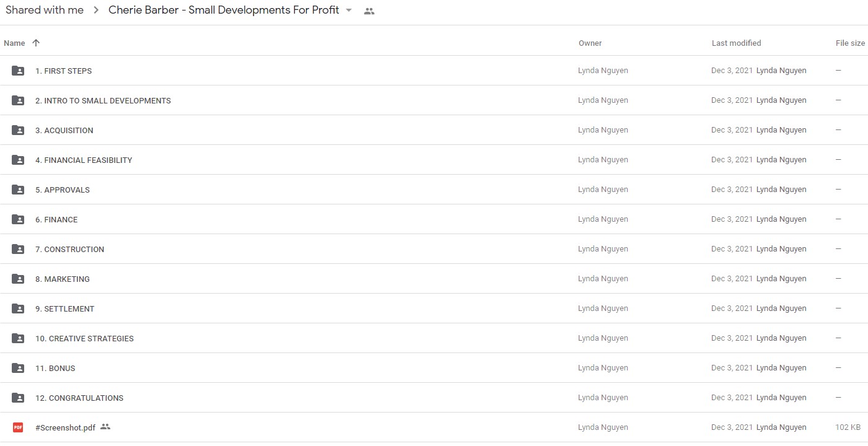Viewport: 868px width, 446px height.
Task: Click Dec 3, 2021 in 5. APPROVALS row
Action: point(732,190)
